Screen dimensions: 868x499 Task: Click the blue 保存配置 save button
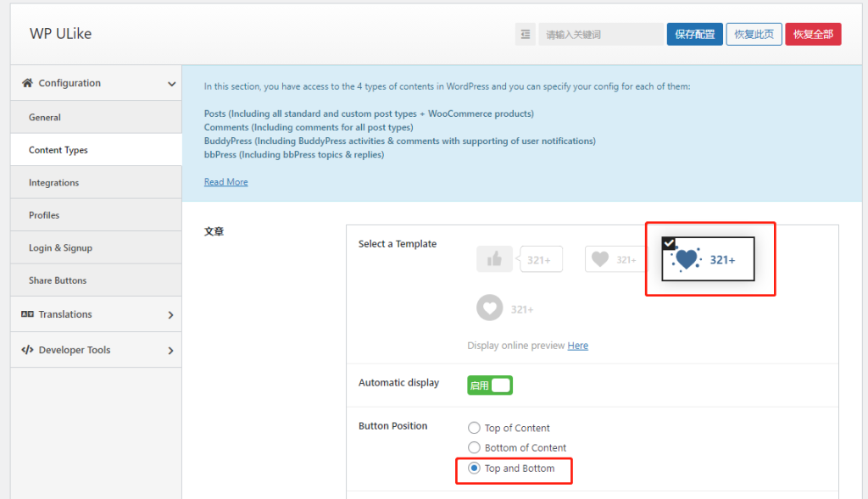pyautogui.click(x=694, y=35)
